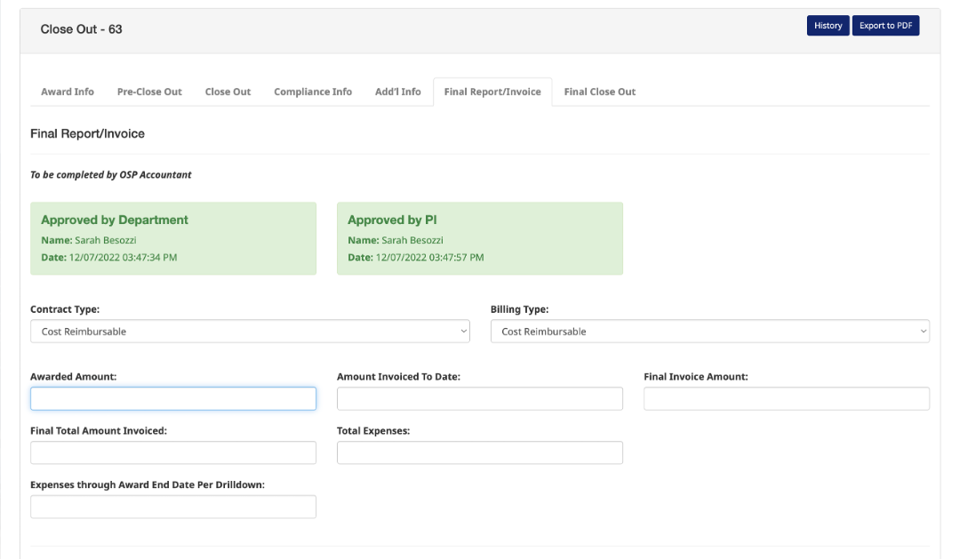960x560 pixels.
Task: Select the Final Total Amount Invoiced field
Action: click(173, 452)
